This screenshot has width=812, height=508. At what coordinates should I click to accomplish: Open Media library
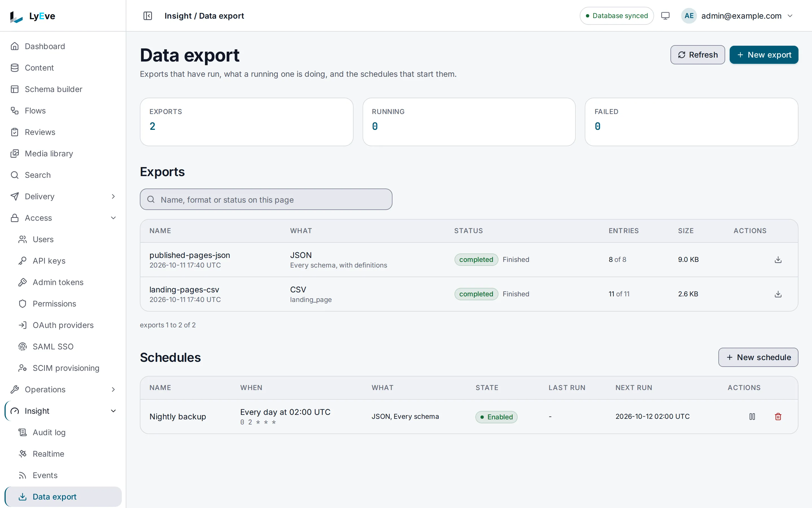tap(63, 154)
